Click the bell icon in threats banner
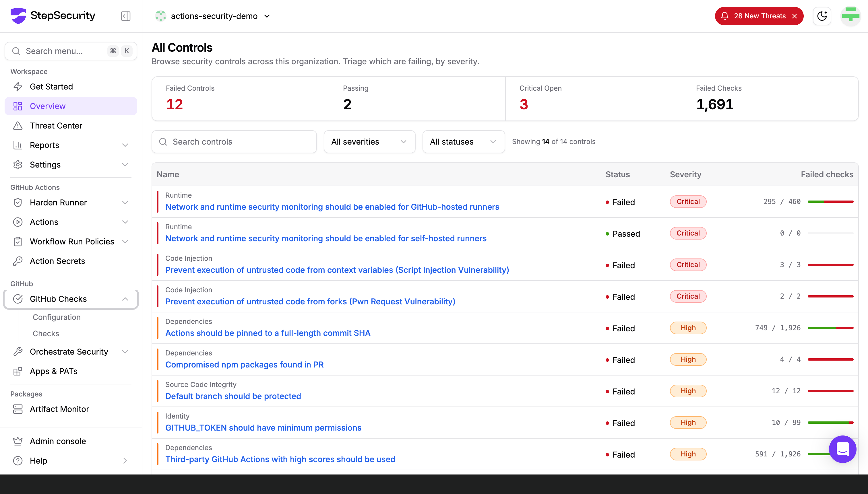 725,16
